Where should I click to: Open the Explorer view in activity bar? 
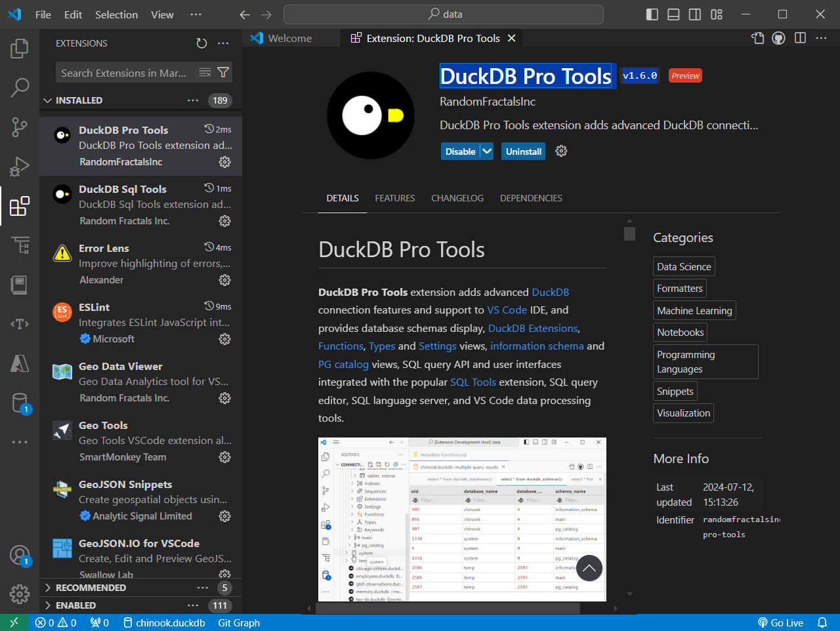pos(20,48)
